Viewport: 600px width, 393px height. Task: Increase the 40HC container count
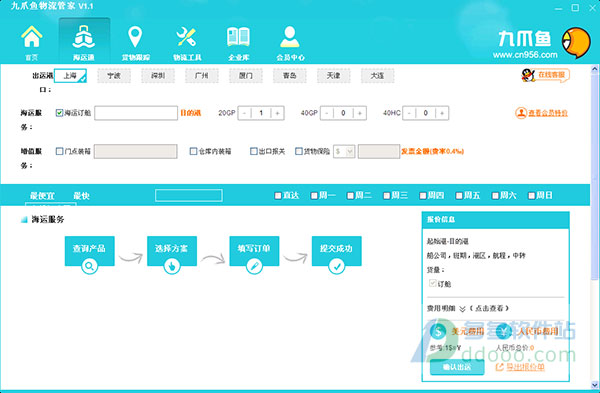point(442,113)
